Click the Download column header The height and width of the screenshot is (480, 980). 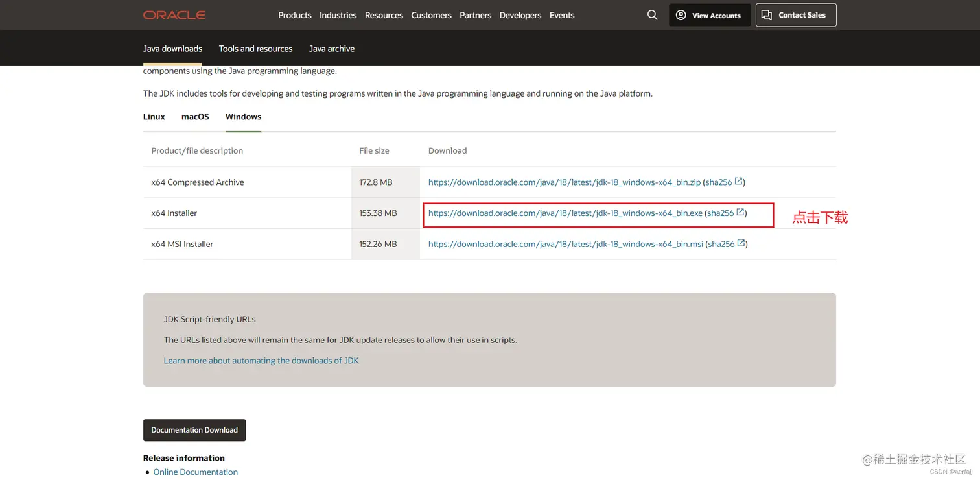447,150
